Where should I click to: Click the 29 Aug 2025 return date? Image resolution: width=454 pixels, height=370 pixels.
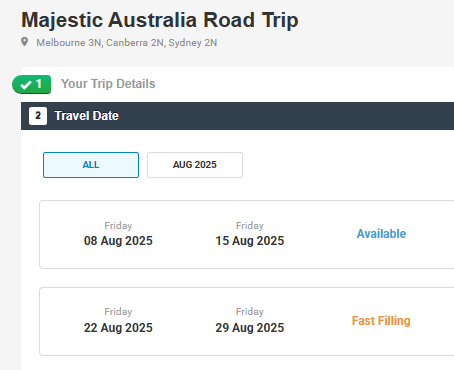coord(250,328)
